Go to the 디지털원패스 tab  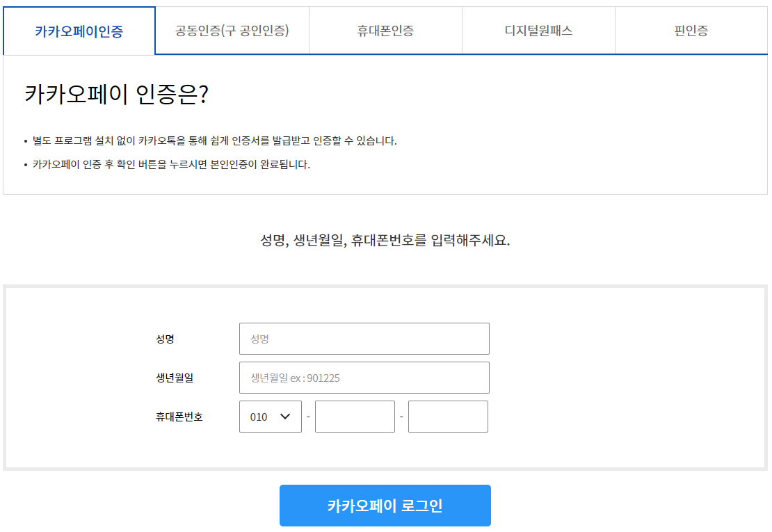538,31
